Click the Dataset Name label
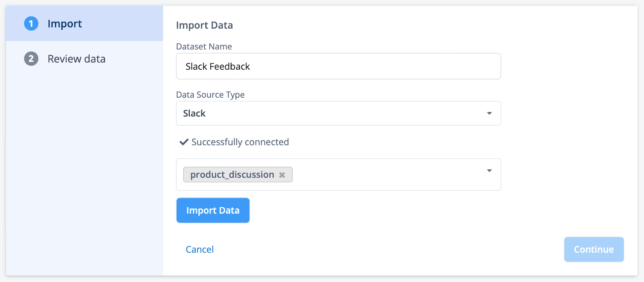The width and height of the screenshot is (644, 282). coord(204,47)
